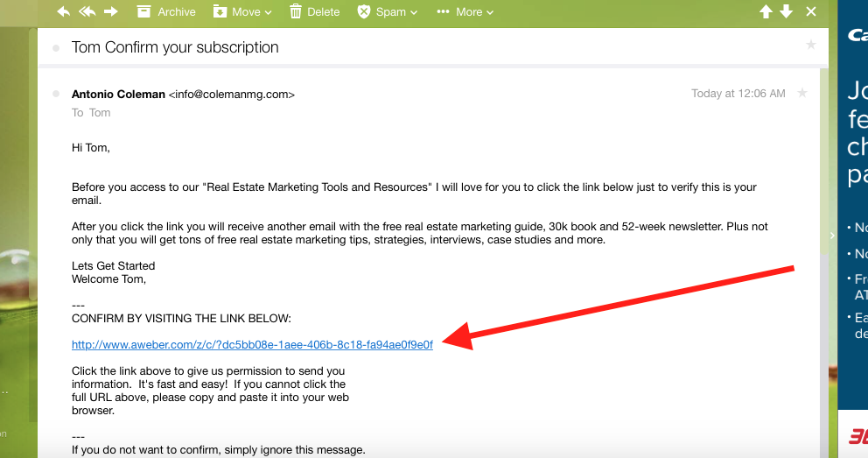Click recipient Tom in To line
This screenshot has width=868, height=458.
point(100,113)
